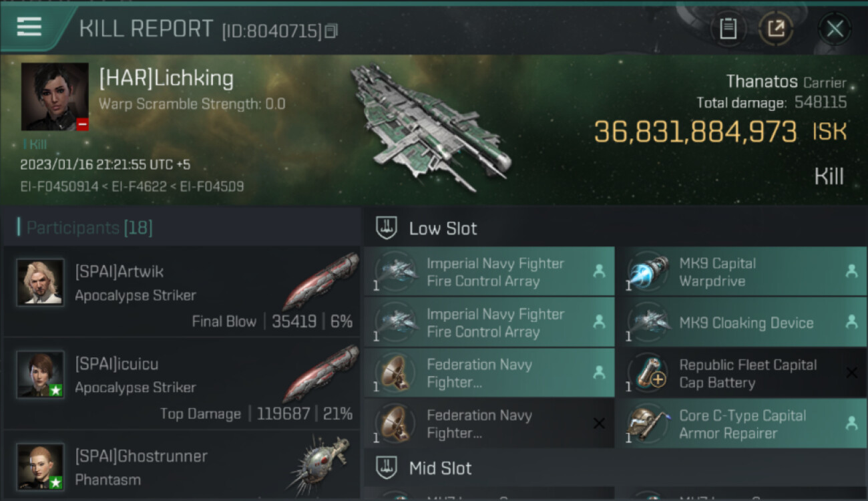The width and height of the screenshot is (868, 501).
Task: Open the hamburger menu
Action: pos(29,27)
